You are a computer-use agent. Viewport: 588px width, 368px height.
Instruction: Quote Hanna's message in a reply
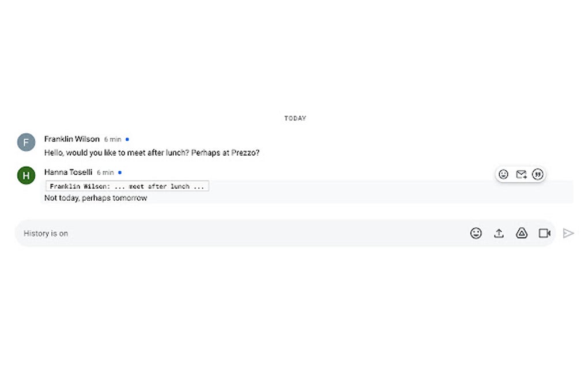click(x=537, y=174)
